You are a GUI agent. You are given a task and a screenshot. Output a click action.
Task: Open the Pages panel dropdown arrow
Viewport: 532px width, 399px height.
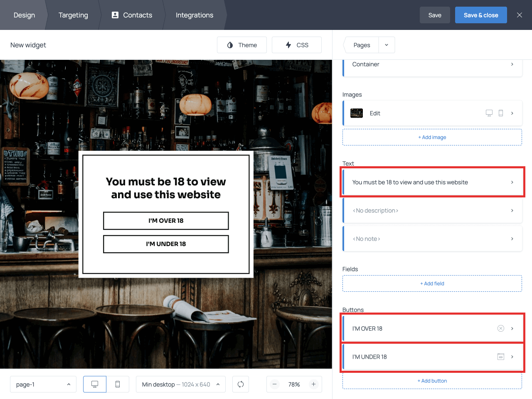pyautogui.click(x=386, y=44)
